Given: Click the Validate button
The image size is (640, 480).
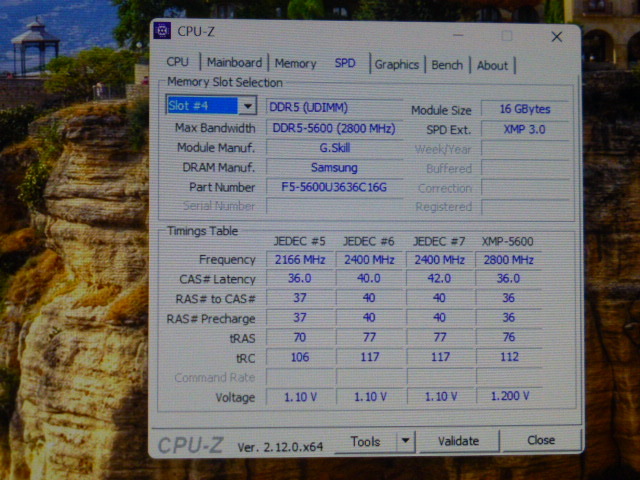Looking at the screenshot, I should click(458, 441).
